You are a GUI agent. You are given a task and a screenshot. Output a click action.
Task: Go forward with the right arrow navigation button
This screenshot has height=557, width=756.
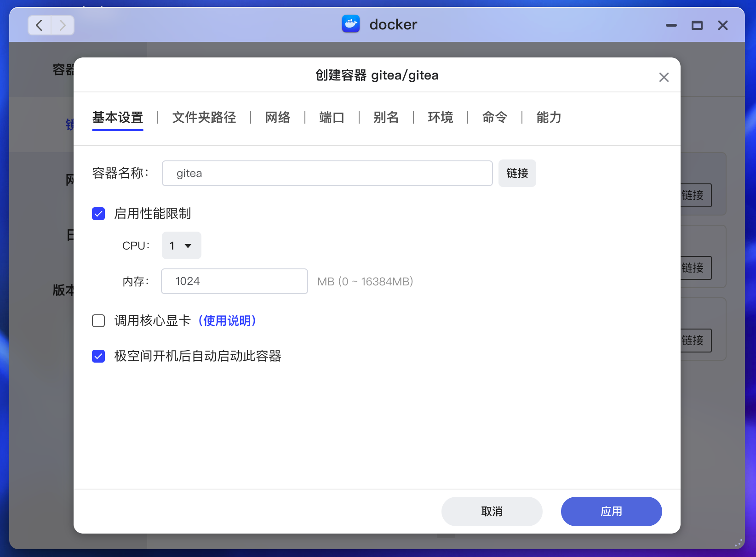pos(63,25)
